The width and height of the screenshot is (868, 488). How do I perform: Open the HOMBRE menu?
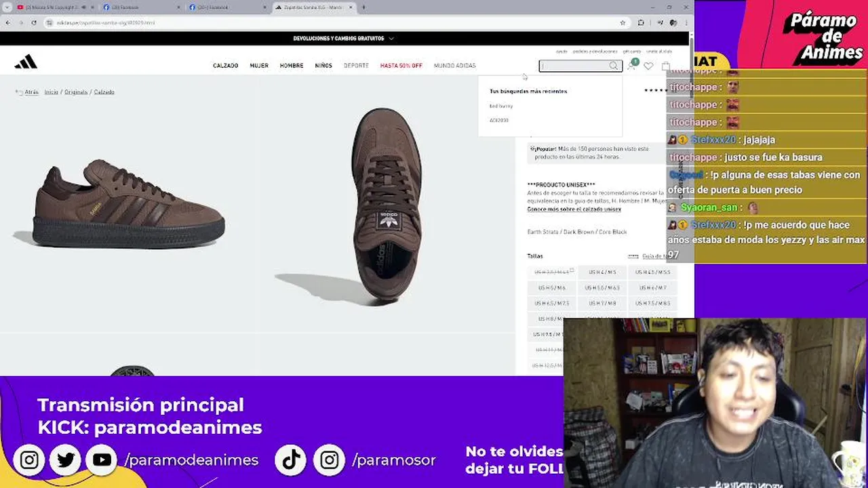click(292, 66)
